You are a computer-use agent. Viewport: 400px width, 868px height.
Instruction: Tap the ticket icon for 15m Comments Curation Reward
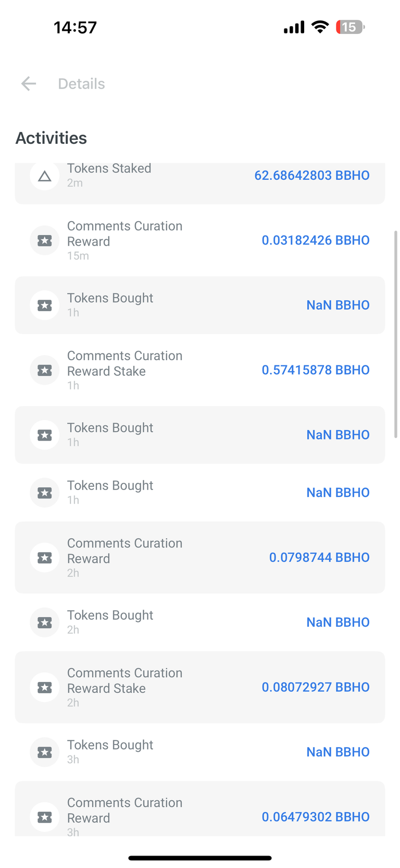click(x=45, y=240)
